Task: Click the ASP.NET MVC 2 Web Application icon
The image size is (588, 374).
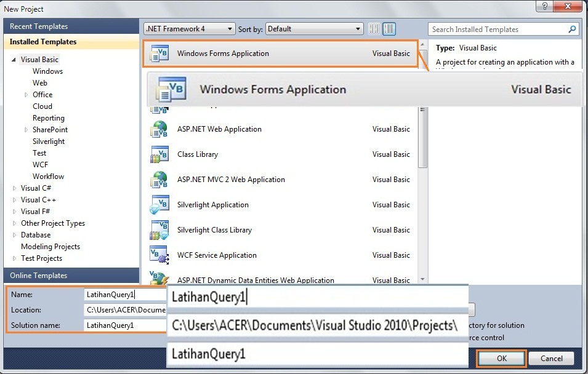Action: click(x=159, y=180)
